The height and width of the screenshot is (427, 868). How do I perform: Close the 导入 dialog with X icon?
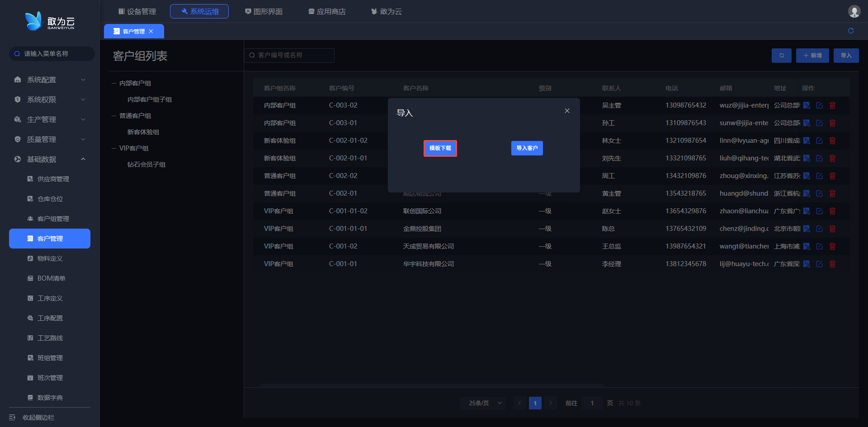567,111
